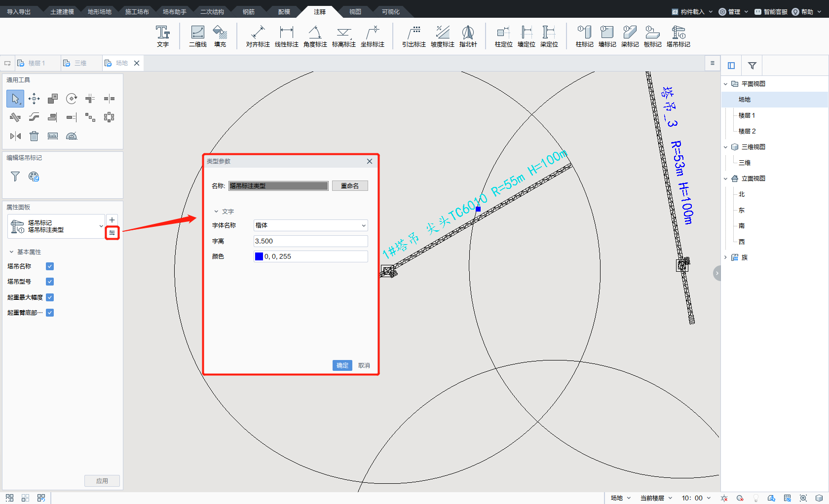829x504 pixels.
Task: Activate 墙定位 wall positioning
Action: 527,36
